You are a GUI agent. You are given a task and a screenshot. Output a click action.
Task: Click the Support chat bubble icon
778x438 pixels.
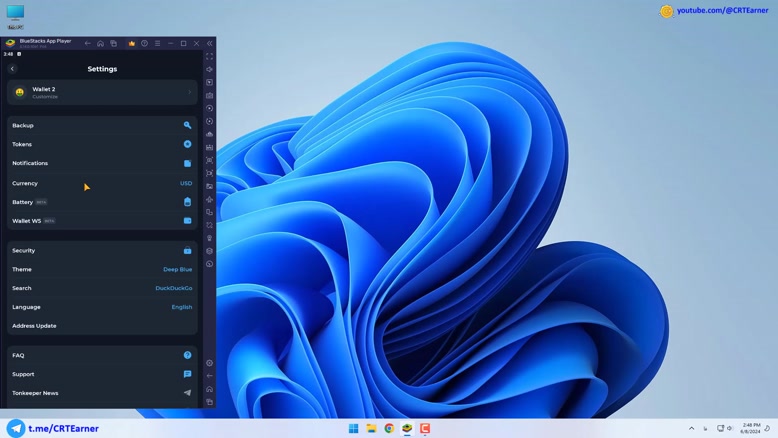(x=187, y=374)
